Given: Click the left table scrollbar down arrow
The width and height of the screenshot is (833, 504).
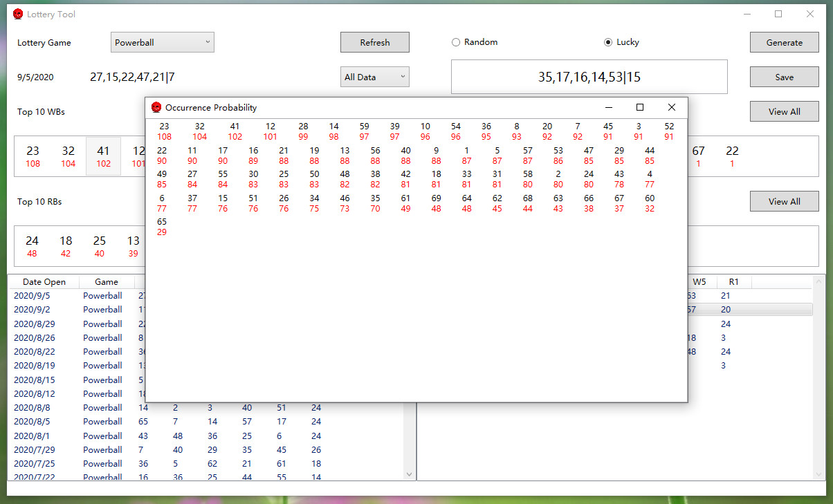Looking at the screenshot, I should click(x=409, y=474).
